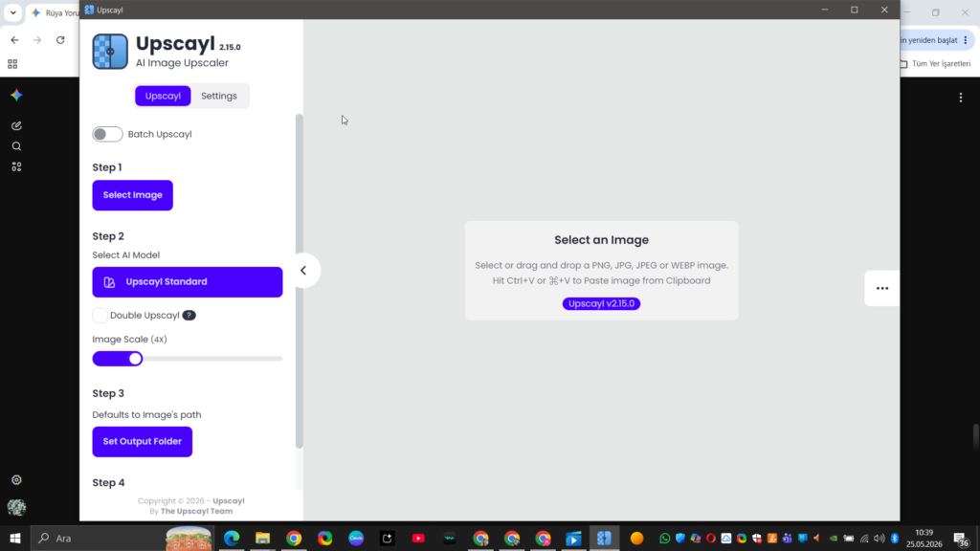Click the yeniden başlat button in Chrome
Screen dimensions: 980x551
coord(928,40)
